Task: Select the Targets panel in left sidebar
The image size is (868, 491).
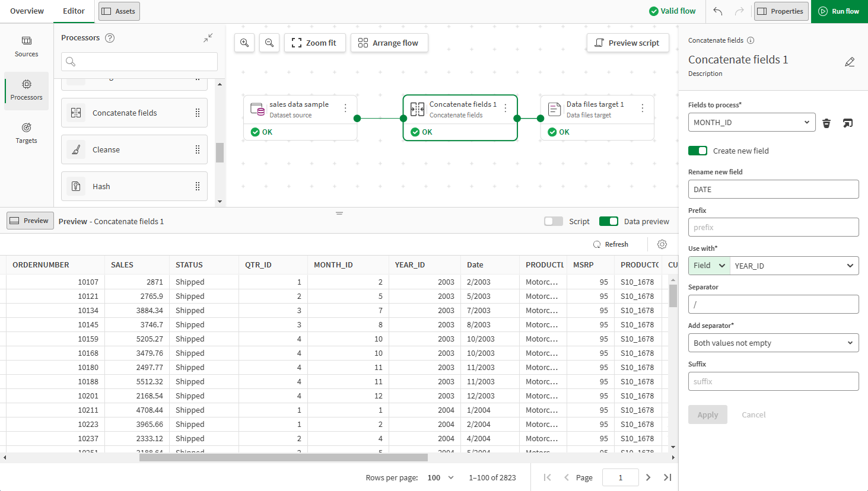Action: (x=26, y=133)
